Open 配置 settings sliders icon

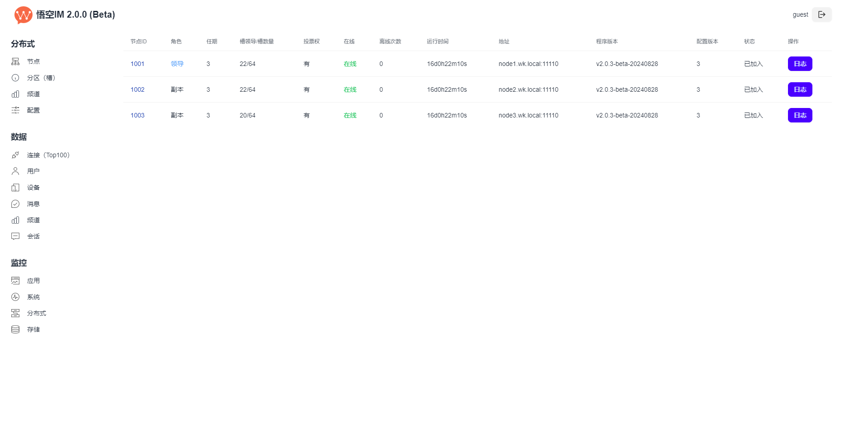click(x=15, y=110)
